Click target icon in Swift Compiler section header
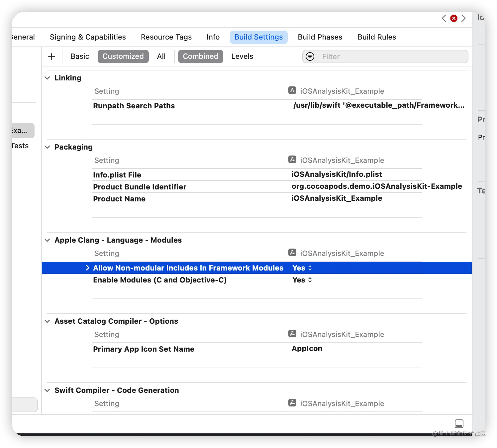The width and height of the screenshot is (497, 448). (292, 403)
